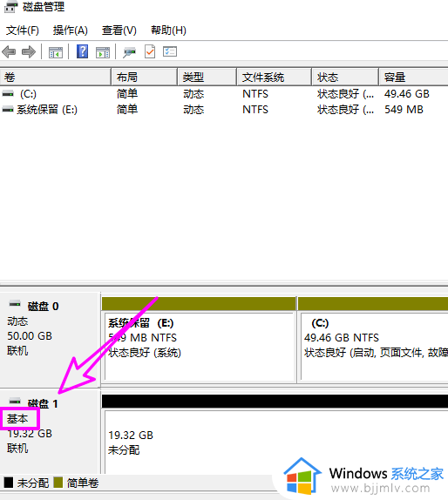Select 系统保留 (E:) partition block on 磁盘 0

coord(199,340)
